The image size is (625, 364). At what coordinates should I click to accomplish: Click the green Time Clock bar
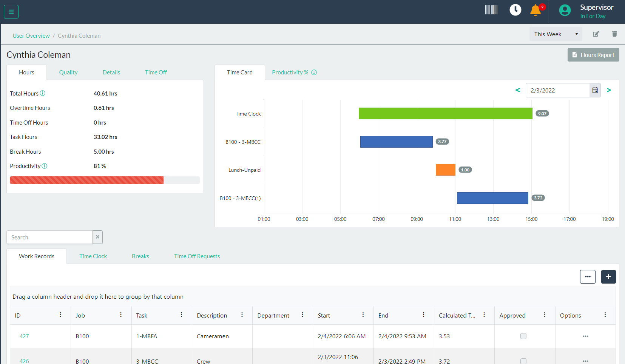(x=446, y=113)
